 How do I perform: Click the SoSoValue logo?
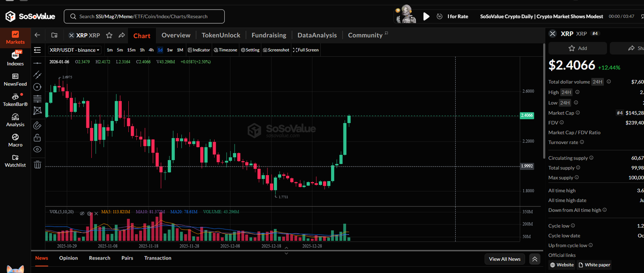[31, 17]
